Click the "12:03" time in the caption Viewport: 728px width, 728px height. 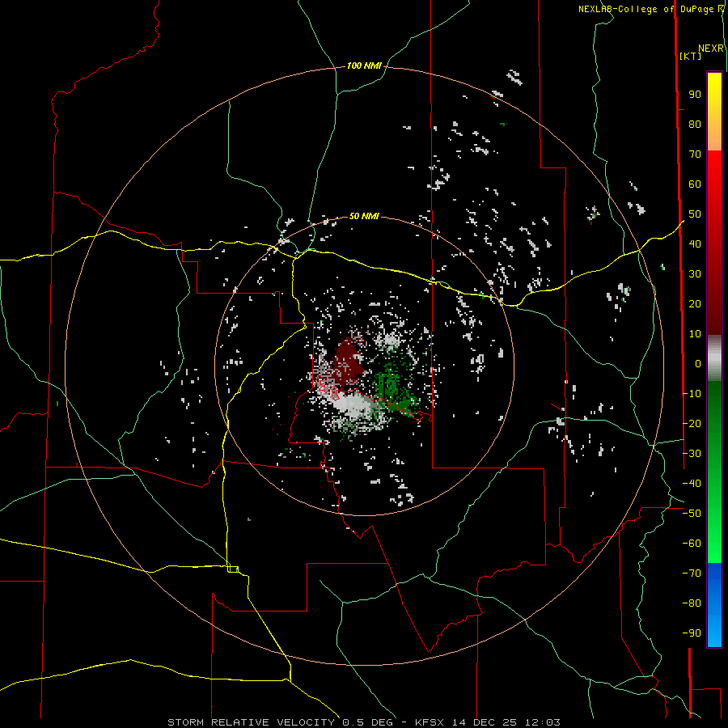click(x=543, y=722)
